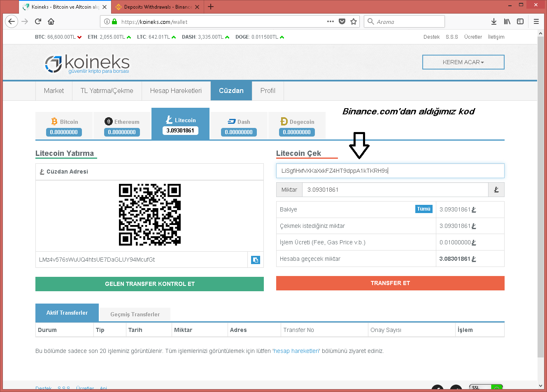Open page actions three-dots menu
The image size is (547, 392).
pyautogui.click(x=331, y=21)
